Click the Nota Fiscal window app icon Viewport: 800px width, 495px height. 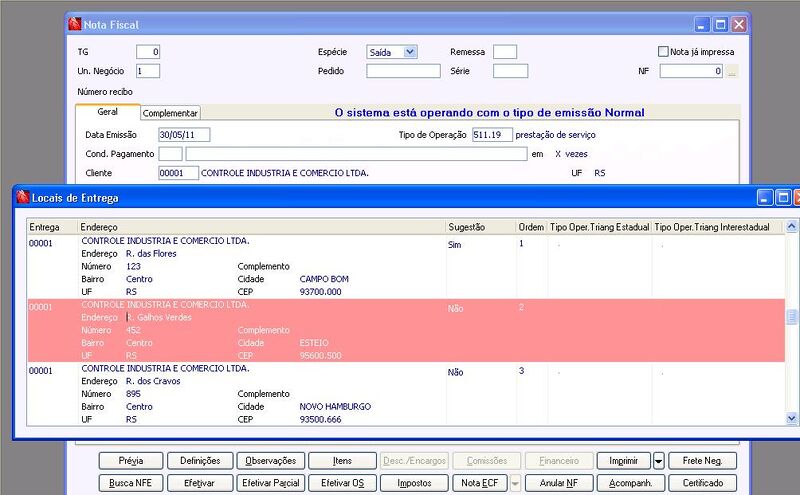point(74,24)
